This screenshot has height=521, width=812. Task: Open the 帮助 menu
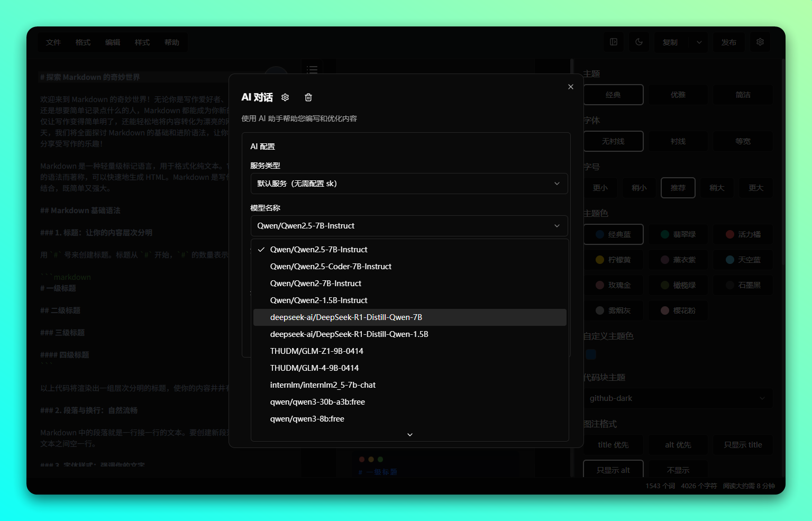[172, 42]
